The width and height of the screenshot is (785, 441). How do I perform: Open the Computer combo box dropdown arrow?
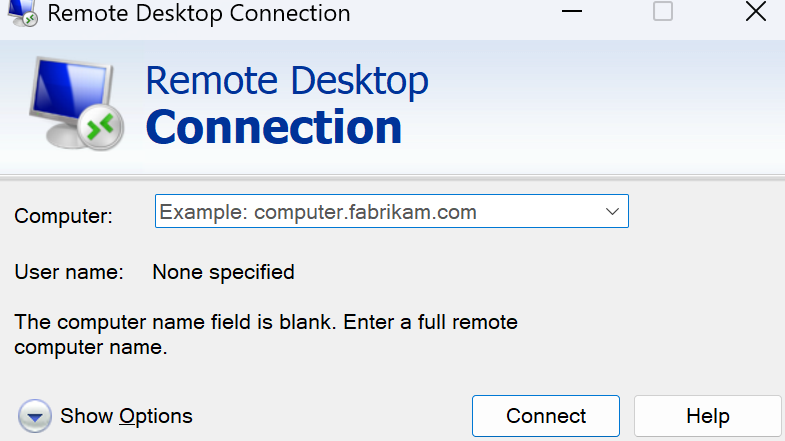612,211
